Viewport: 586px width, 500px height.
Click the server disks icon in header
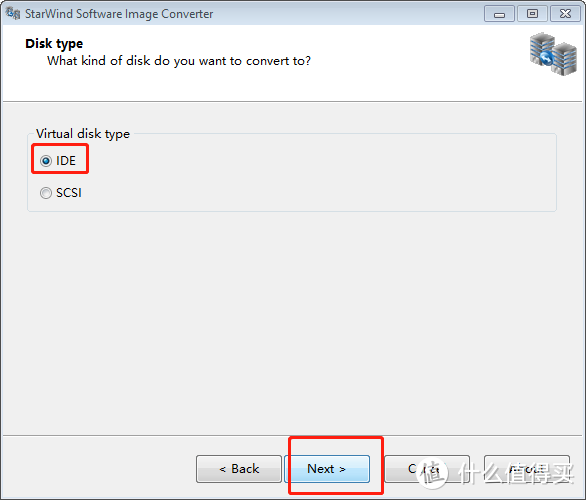click(x=553, y=54)
